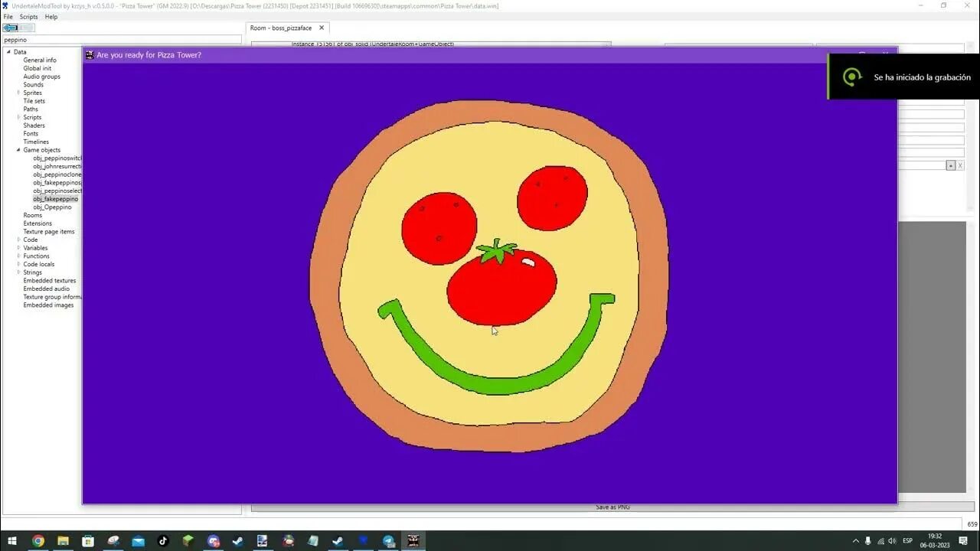Image resolution: width=980 pixels, height=551 pixels.
Task: Open the volume tray icon
Action: coord(892,541)
